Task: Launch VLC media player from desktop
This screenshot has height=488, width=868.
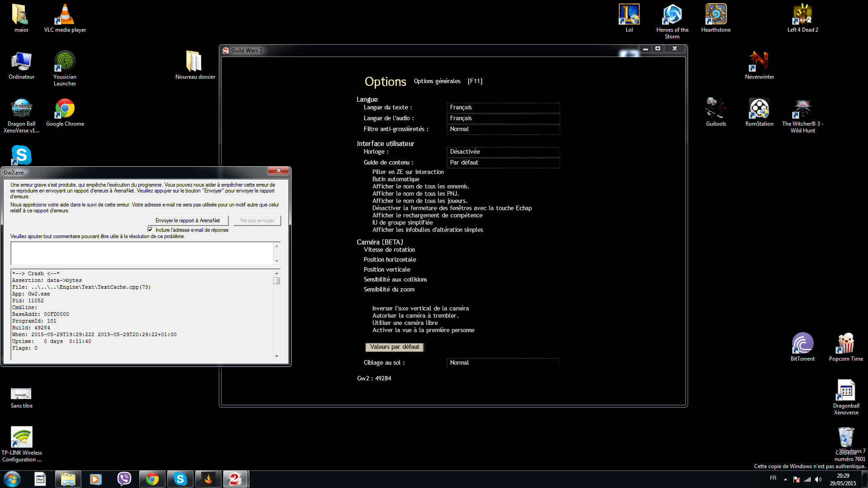Action: [x=65, y=18]
